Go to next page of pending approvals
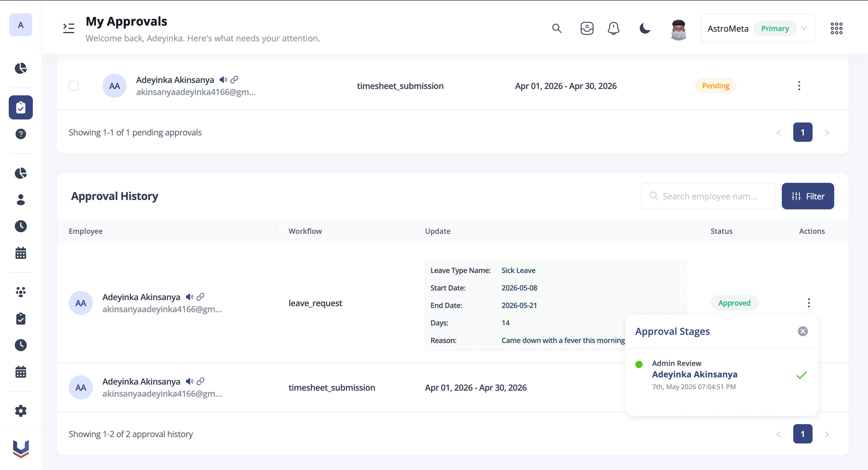 (x=827, y=132)
